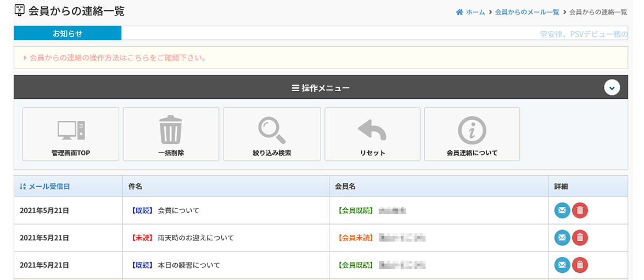The image size is (644, 280).
Task: Delete the 会費について message
Action: point(580,210)
